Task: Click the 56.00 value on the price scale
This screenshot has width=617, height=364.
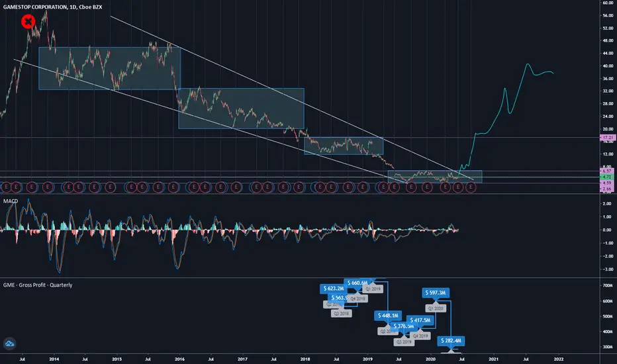Action: pyautogui.click(x=608, y=15)
